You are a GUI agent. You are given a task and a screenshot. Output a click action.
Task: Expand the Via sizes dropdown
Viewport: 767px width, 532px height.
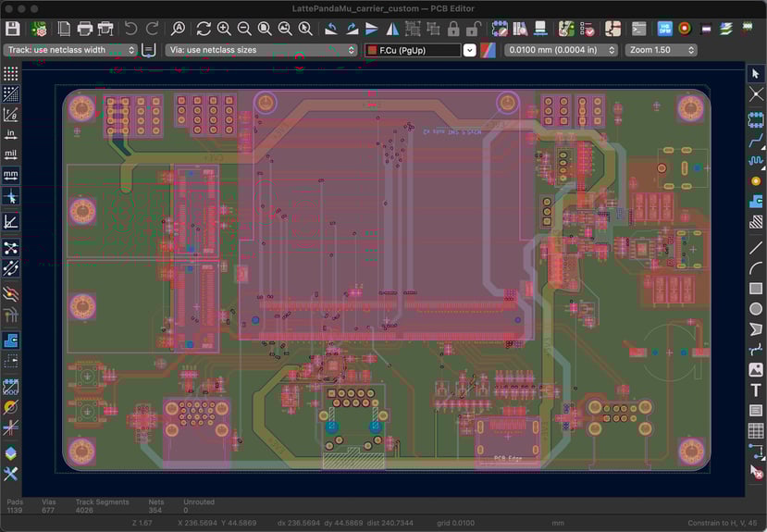click(261, 50)
